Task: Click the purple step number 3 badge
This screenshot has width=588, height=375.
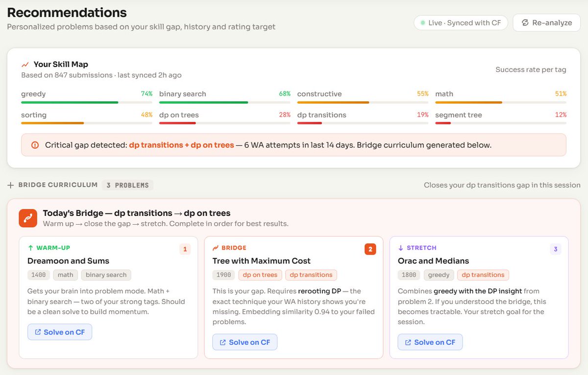Action: click(x=555, y=249)
